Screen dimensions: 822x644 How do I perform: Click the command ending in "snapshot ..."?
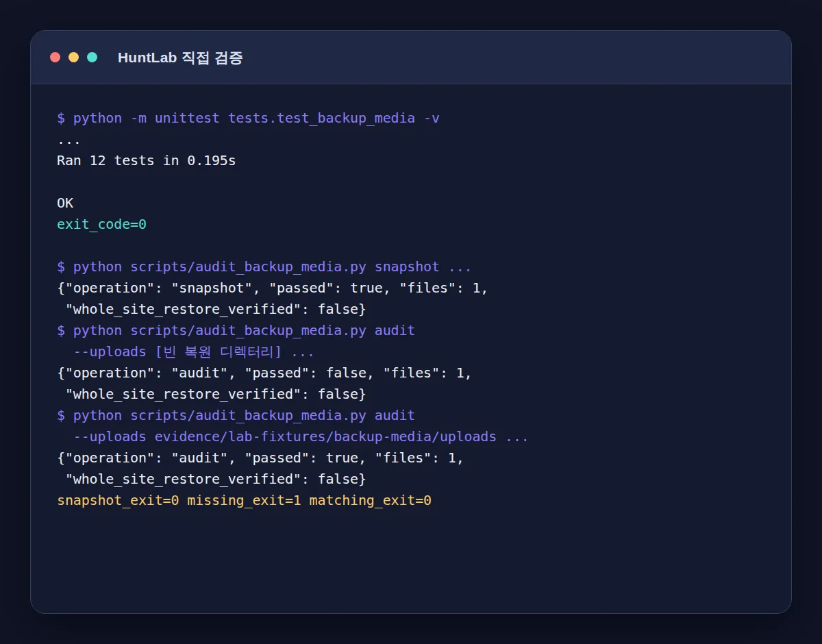pos(264,267)
